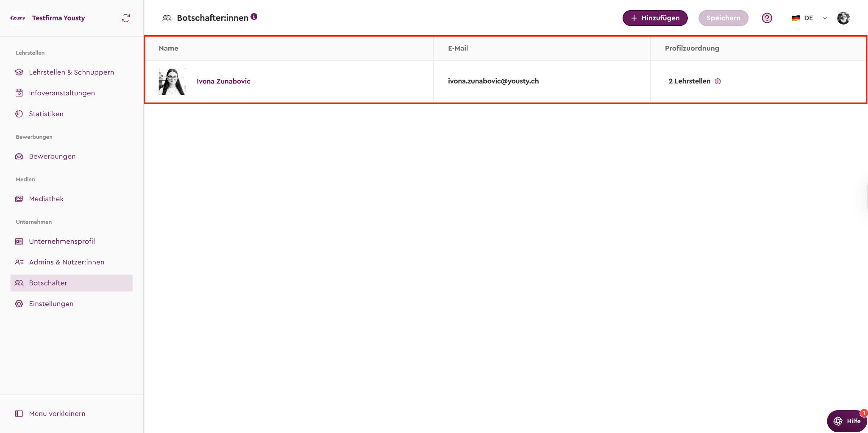868x433 pixels.
Task: Click info icon beside 2 Lehrstellen
Action: click(718, 81)
